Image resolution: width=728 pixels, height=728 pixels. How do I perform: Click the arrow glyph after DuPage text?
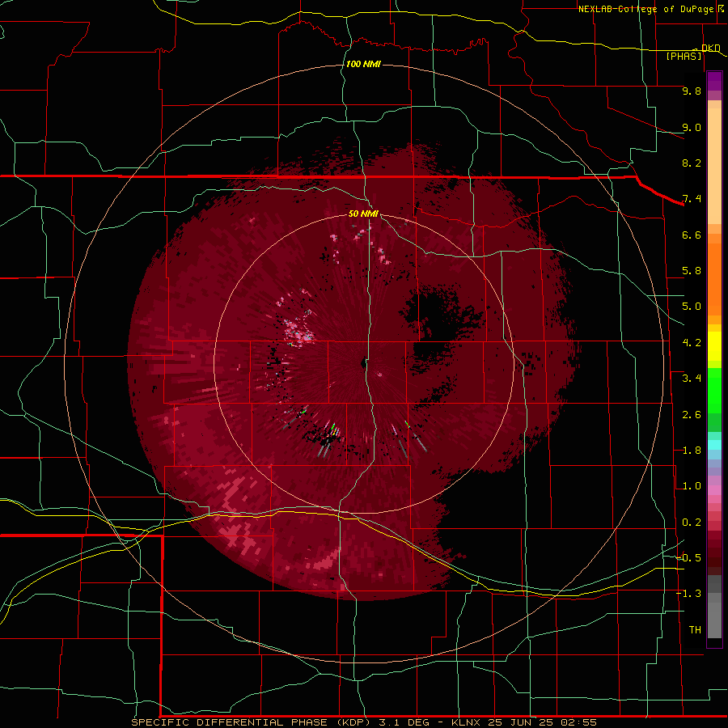pyautogui.click(x=720, y=8)
